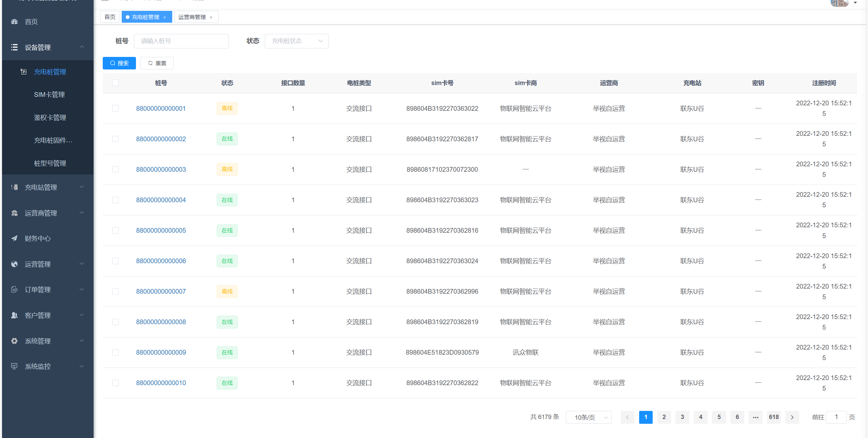
Task: Click the user avatar at top right
Action: point(840,3)
